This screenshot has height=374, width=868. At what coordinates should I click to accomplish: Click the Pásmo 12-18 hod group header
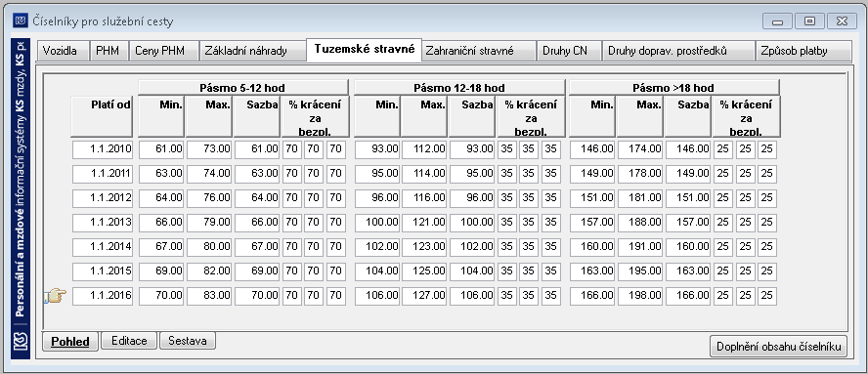pos(459,88)
